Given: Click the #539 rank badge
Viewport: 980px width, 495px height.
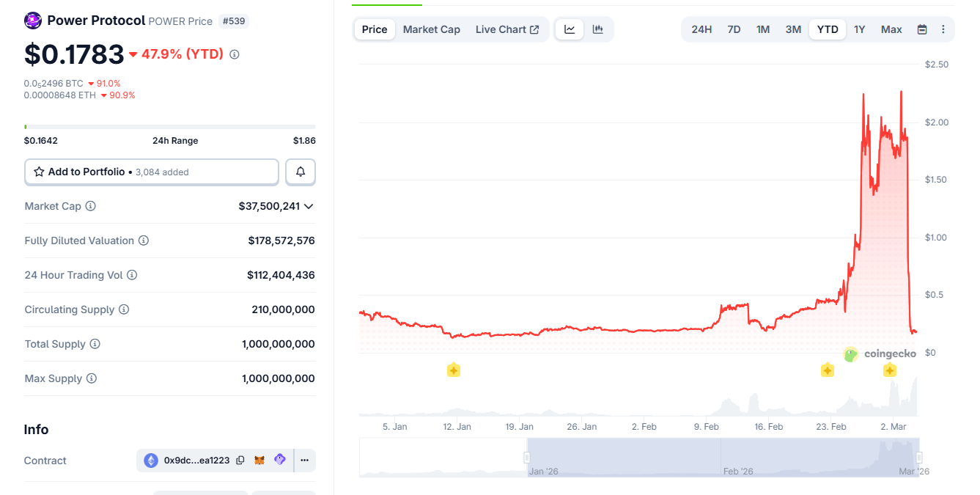Looking at the screenshot, I should pyautogui.click(x=234, y=21).
